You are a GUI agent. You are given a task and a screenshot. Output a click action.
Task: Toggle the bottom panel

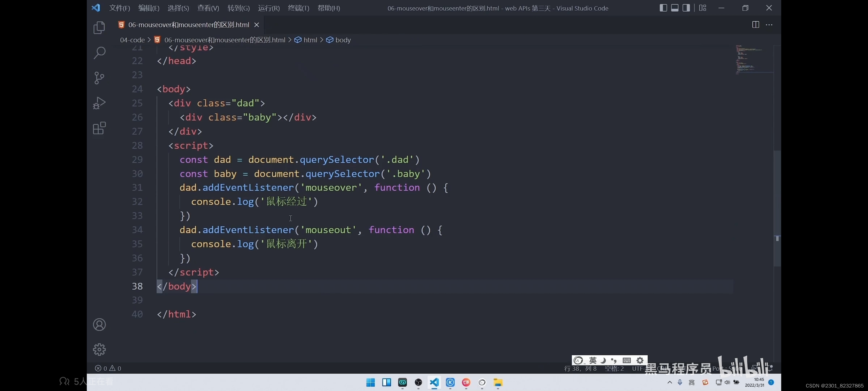click(x=675, y=8)
